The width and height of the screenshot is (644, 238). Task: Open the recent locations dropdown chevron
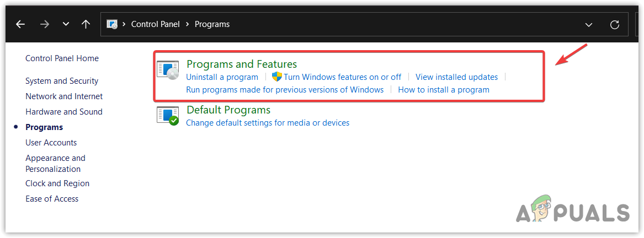pos(66,24)
